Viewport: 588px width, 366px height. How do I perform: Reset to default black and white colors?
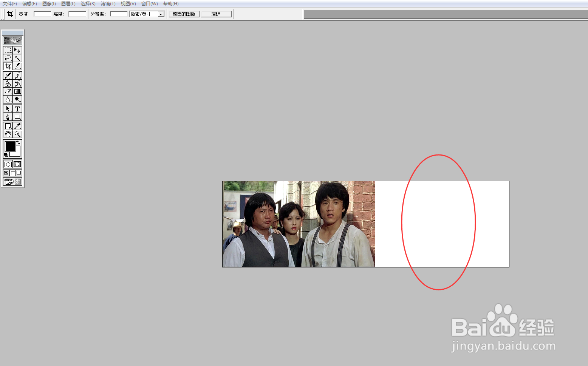click(x=6, y=155)
